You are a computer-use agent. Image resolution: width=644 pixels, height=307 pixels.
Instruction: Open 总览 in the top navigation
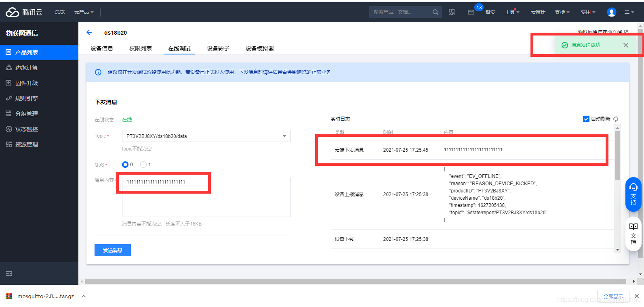(60, 12)
